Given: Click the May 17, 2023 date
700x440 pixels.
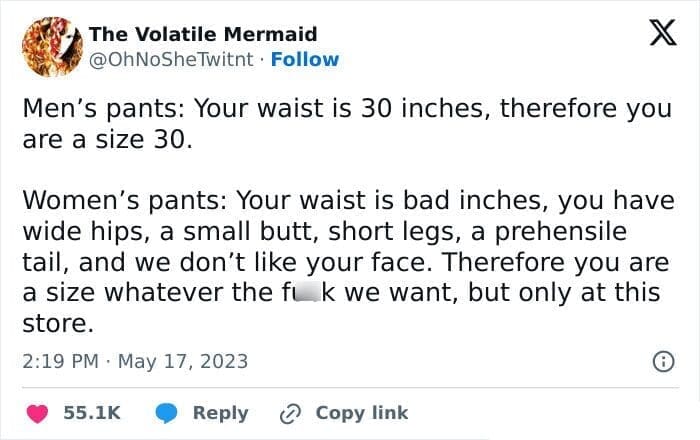Looking at the screenshot, I should (183, 360).
